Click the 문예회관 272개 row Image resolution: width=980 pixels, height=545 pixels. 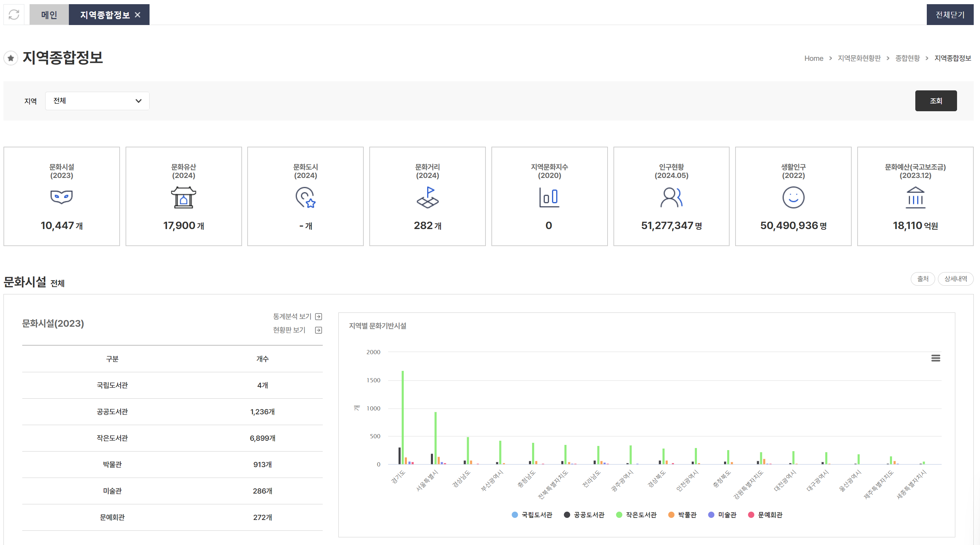click(x=172, y=517)
